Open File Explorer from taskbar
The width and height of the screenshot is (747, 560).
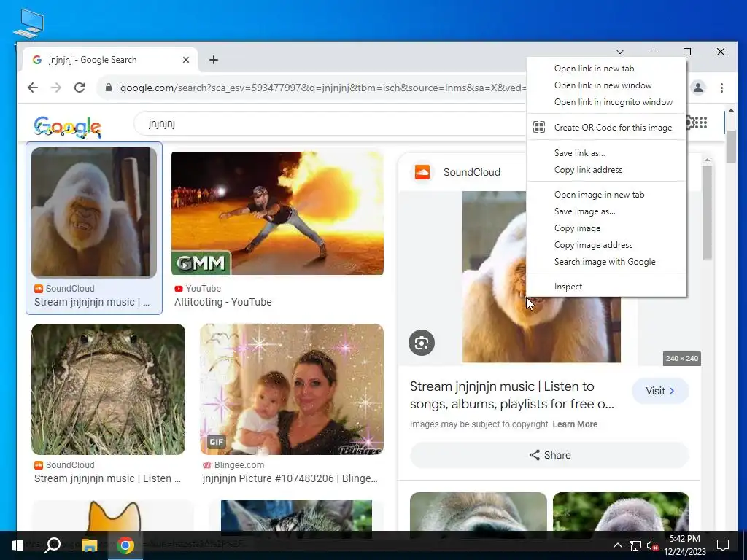89,545
